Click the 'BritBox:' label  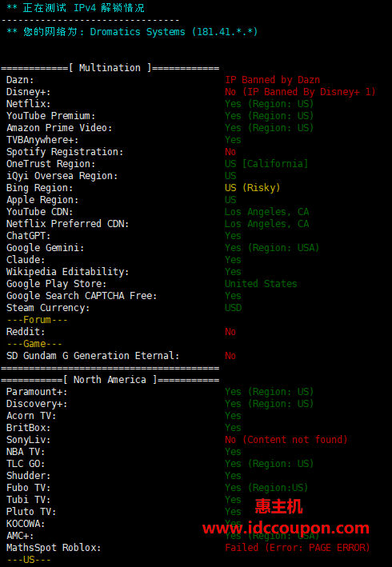coord(29,428)
